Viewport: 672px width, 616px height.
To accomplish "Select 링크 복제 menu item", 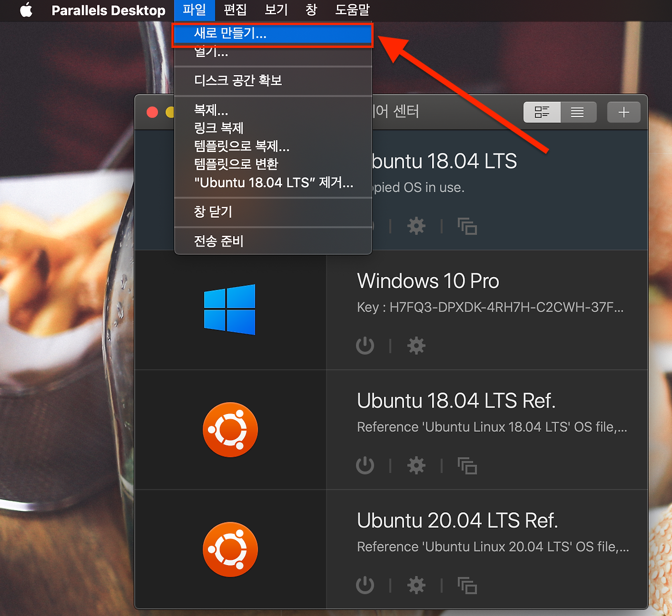I will [273, 128].
